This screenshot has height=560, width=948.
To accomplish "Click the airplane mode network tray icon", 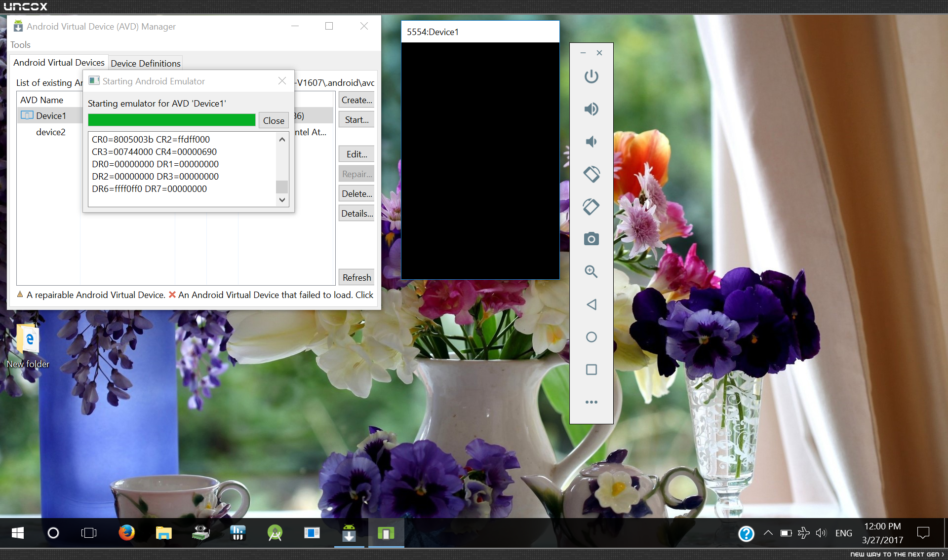I will coord(804,533).
